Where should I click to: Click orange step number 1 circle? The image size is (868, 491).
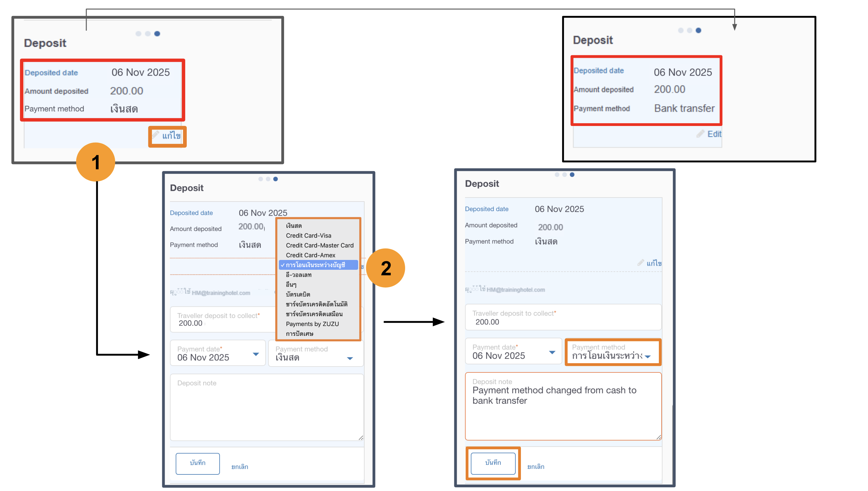pyautogui.click(x=96, y=162)
